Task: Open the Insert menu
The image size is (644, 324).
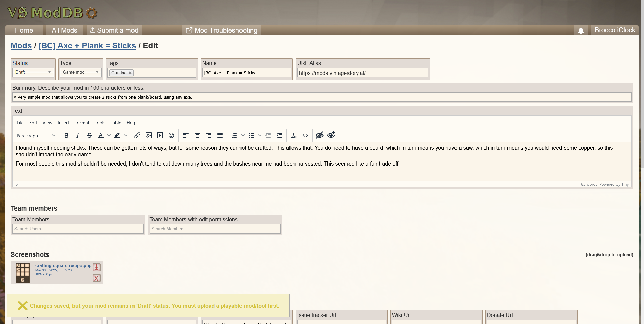Action: click(x=63, y=123)
